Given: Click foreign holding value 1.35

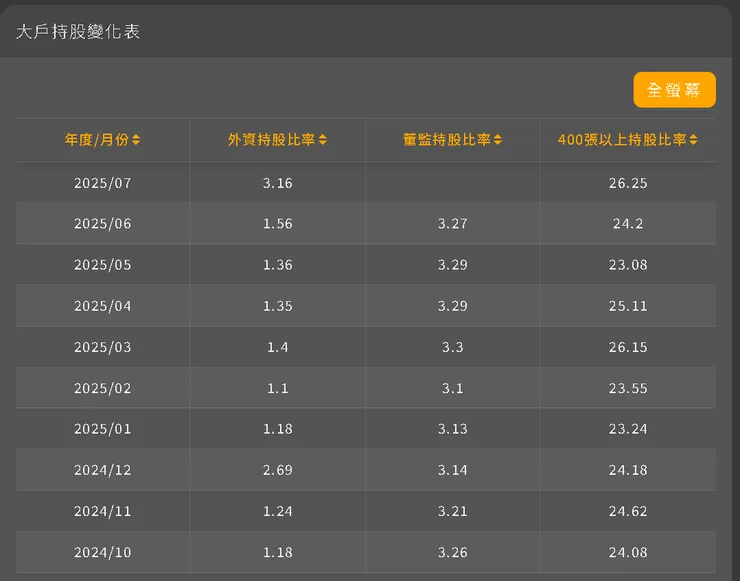Looking at the screenshot, I should pyautogui.click(x=278, y=306).
